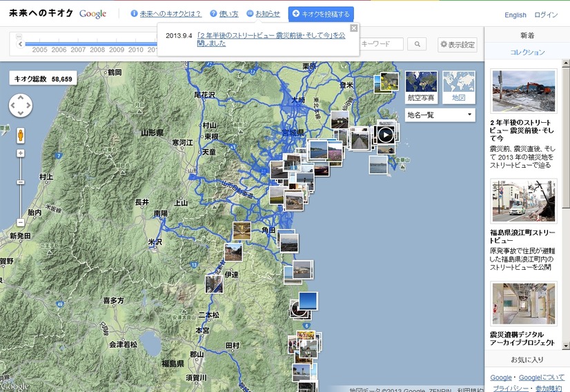This screenshot has width=570, height=392.
Task: Click the sidebar scroll up arrow
Action: click(x=566, y=63)
